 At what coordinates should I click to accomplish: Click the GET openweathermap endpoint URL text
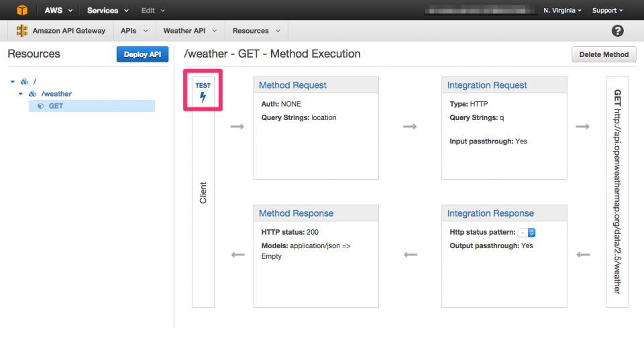click(617, 191)
